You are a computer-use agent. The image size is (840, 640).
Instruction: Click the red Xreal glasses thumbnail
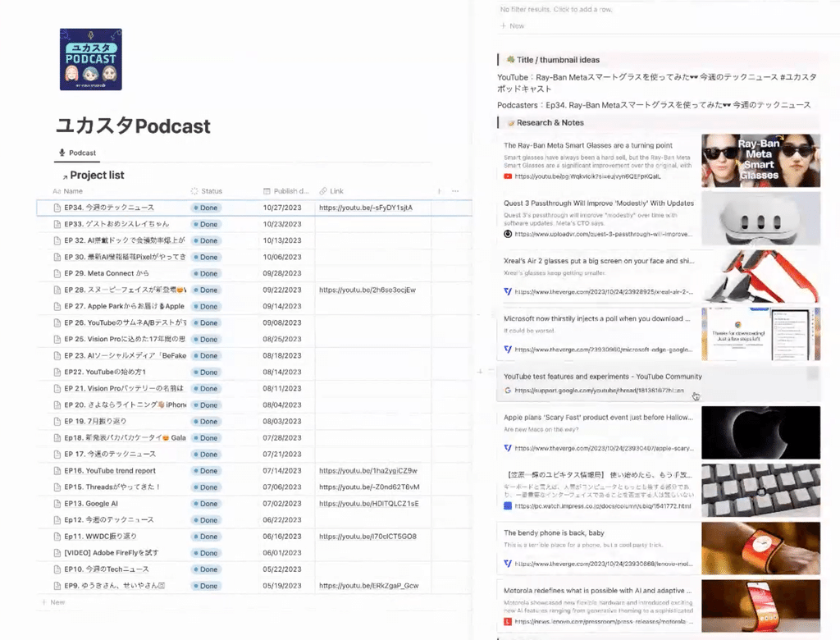pos(760,276)
